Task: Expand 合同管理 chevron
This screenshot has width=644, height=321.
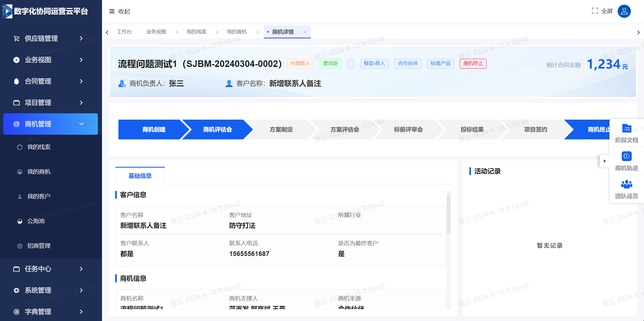Action: click(x=81, y=81)
